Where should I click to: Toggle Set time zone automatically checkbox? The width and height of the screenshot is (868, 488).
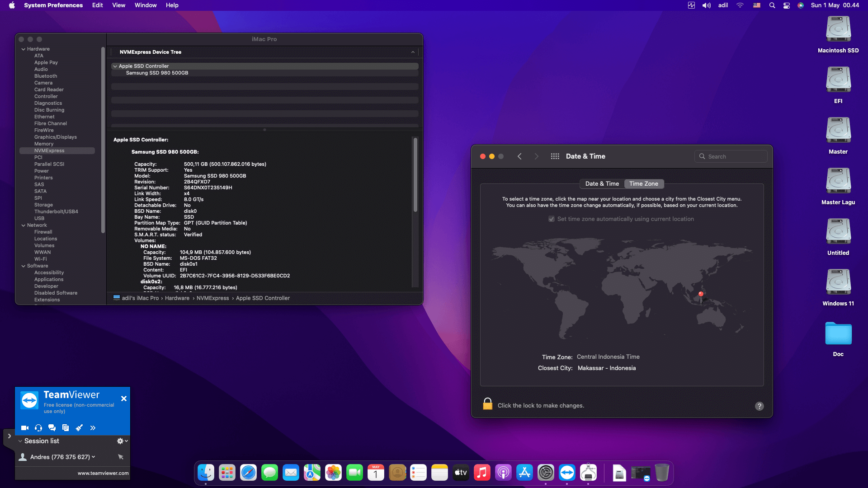pos(552,219)
